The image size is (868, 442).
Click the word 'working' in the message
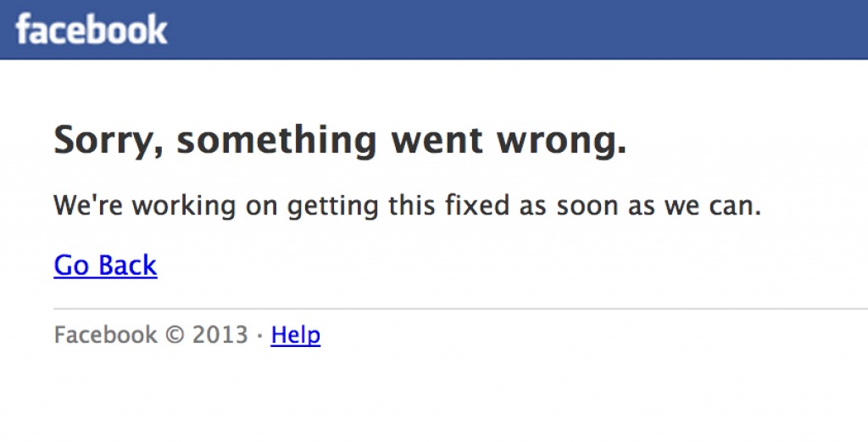(x=184, y=205)
